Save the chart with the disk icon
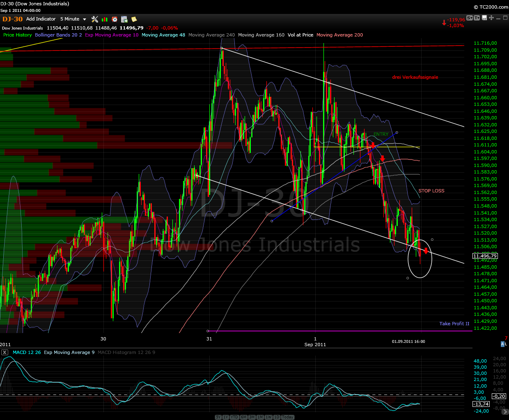This screenshot has height=420, width=509. 484,18
